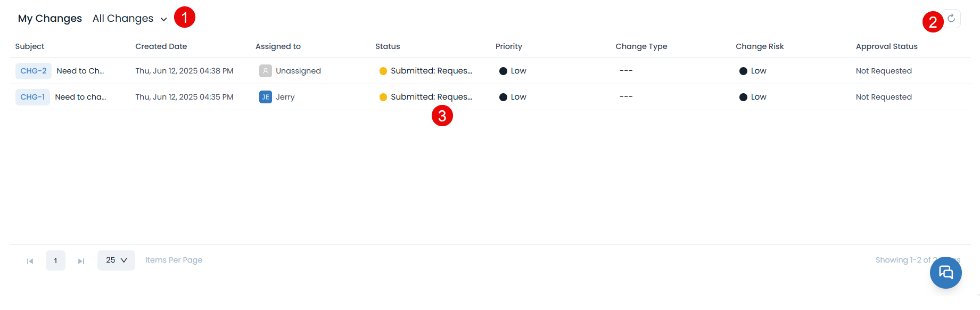Click the Priority column header
The image size is (980, 310).
[x=508, y=46]
